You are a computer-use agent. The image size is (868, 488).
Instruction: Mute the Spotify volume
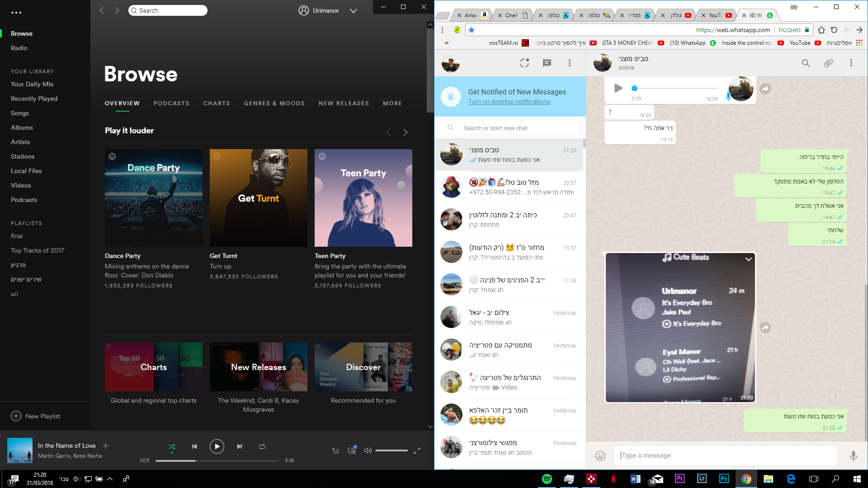(368, 450)
